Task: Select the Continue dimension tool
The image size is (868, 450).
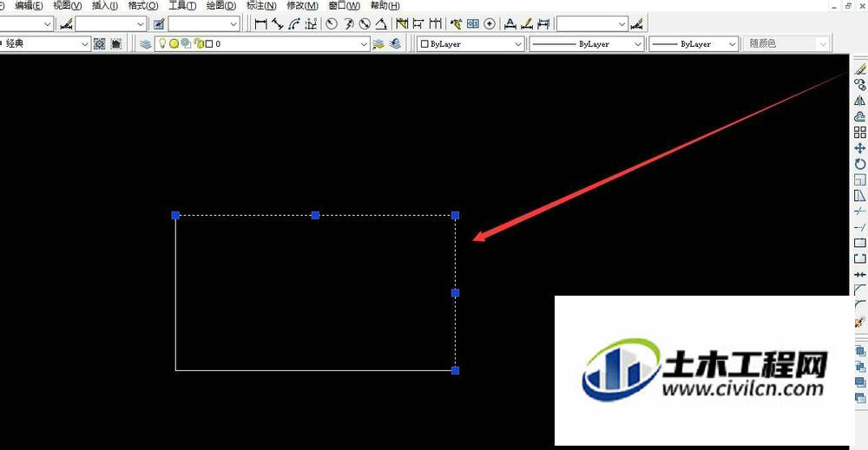Action: tap(436, 23)
